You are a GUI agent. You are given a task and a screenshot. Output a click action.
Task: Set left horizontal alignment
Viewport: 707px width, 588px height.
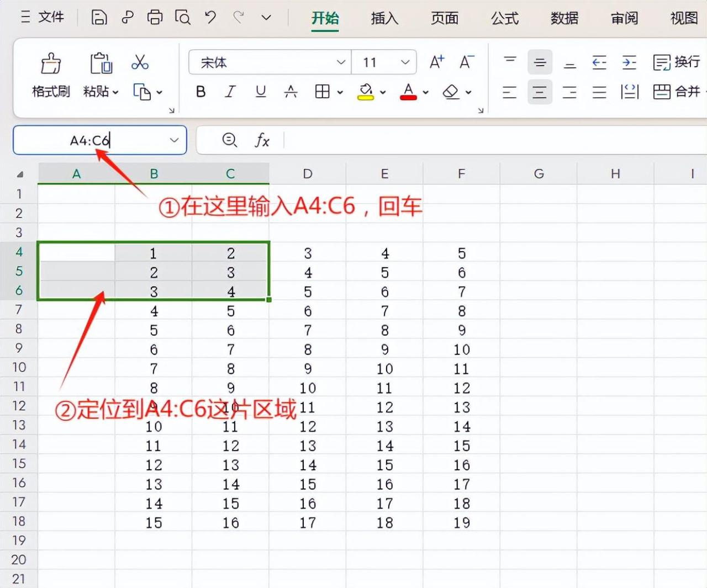(510, 92)
